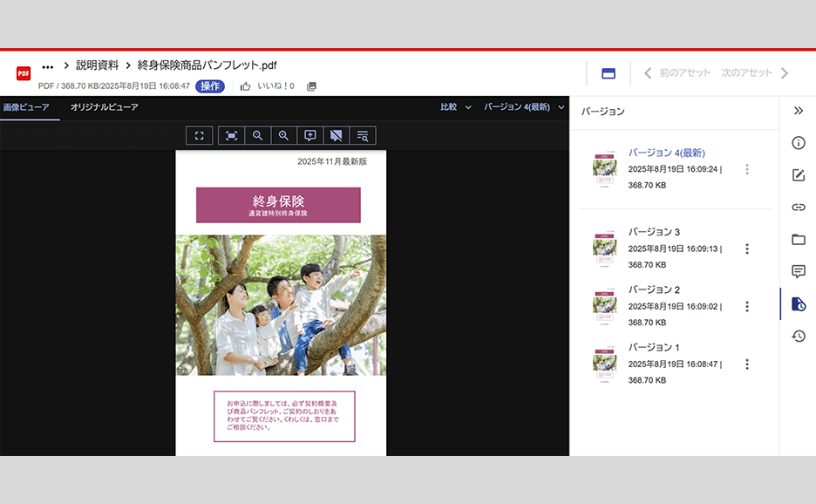Click the fit-to-width icon in the viewer toolbar
The image size is (816, 504).
pos(230,135)
